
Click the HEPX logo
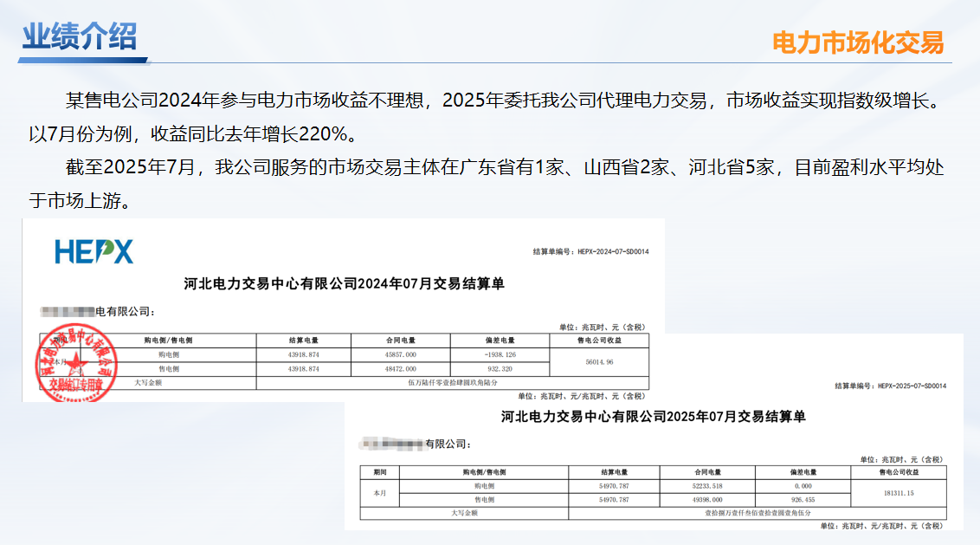tap(93, 251)
